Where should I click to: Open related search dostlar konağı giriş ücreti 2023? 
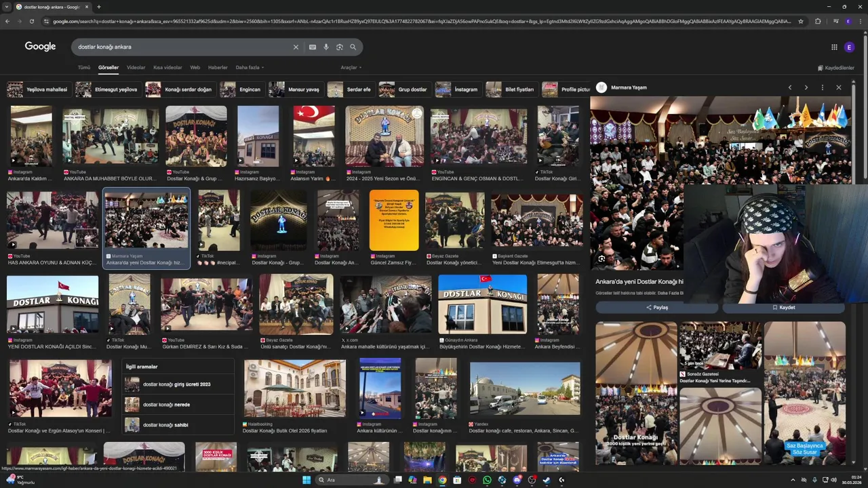(178, 384)
